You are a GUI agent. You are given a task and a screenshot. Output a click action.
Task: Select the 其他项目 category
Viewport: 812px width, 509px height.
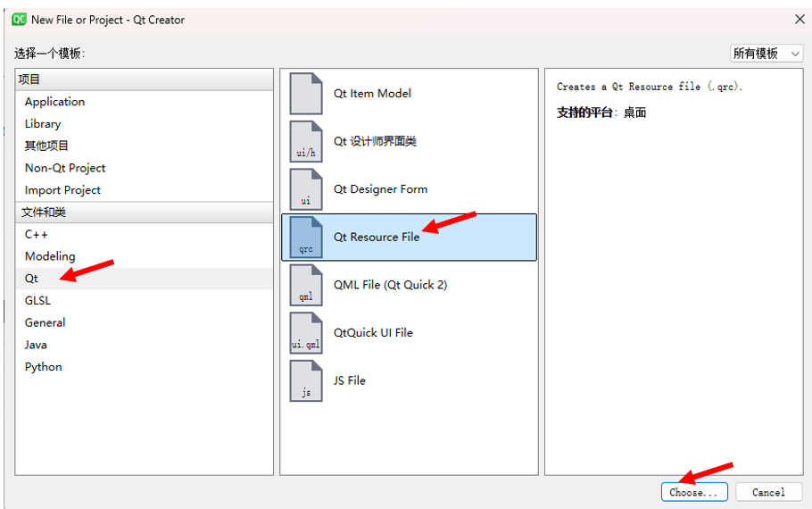[x=144, y=146]
